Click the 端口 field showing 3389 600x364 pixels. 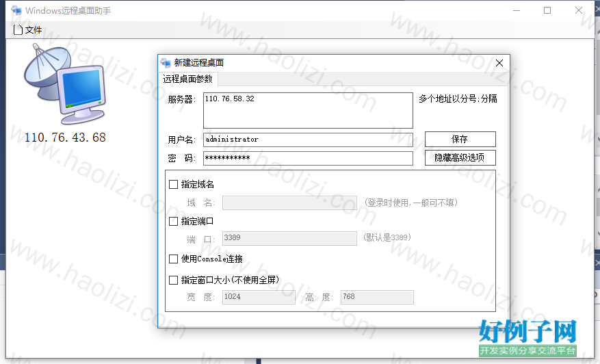(x=289, y=238)
